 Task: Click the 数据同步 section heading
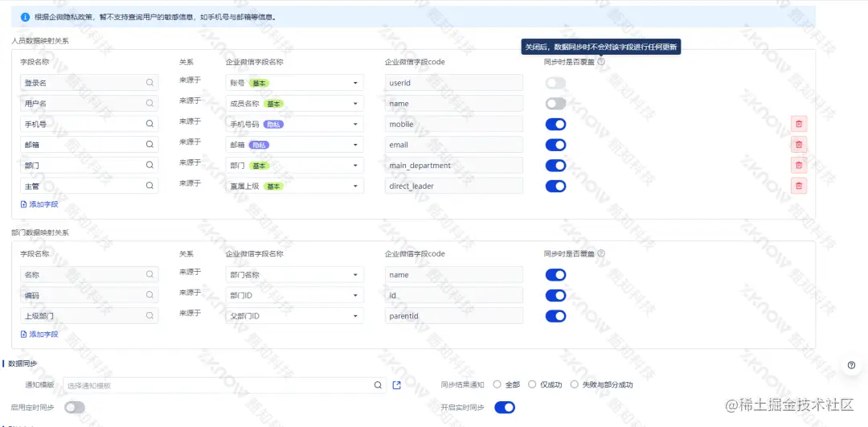(23, 363)
